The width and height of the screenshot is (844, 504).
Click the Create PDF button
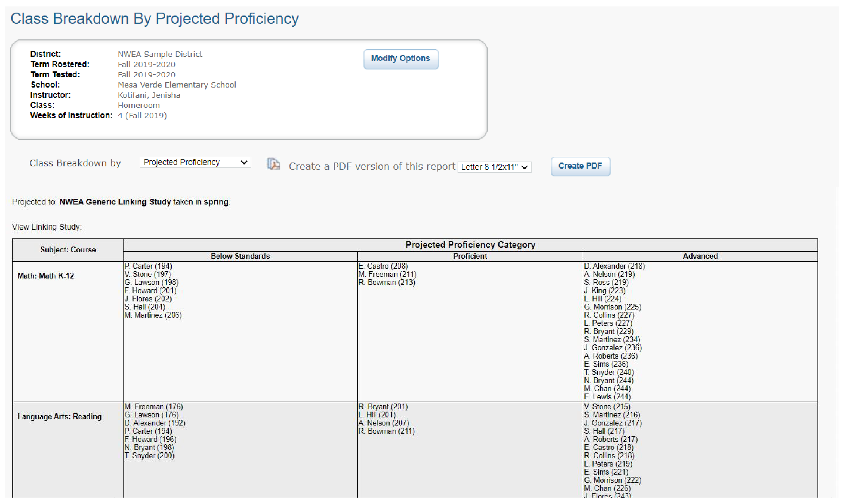point(580,166)
